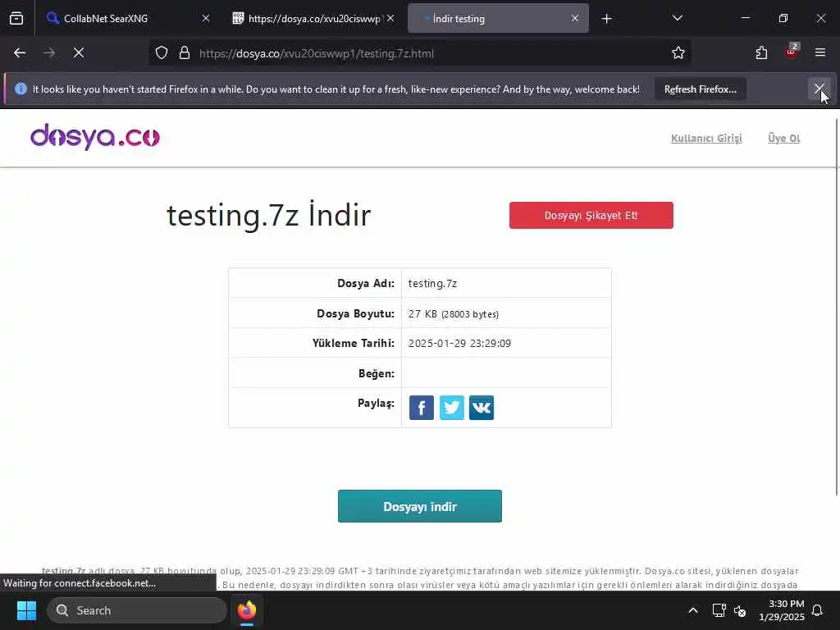Share file on Facebook icon
The width and height of the screenshot is (840, 630).
421,408
